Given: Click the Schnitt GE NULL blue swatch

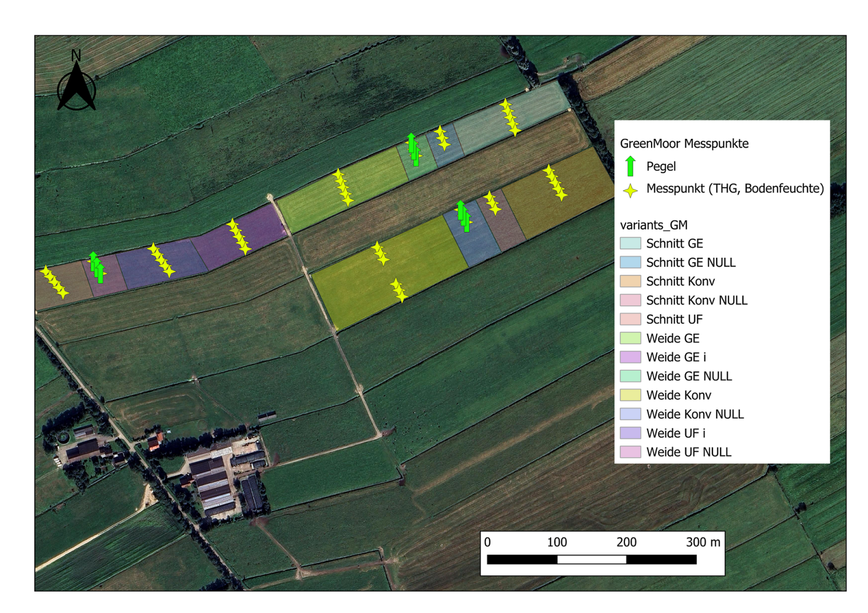Looking at the screenshot, I should click(x=630, y=262).
